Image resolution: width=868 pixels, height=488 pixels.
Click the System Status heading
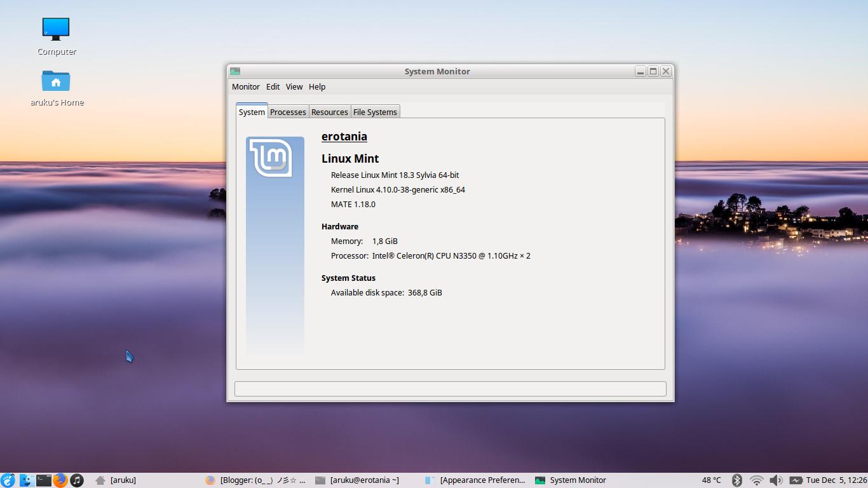point(348,278)
